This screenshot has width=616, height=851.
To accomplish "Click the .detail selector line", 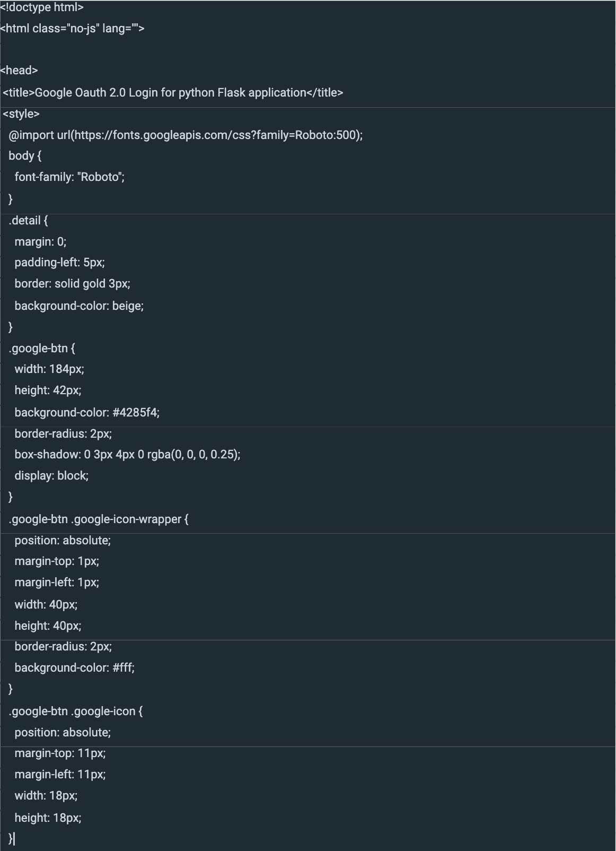I will point(28,221).
